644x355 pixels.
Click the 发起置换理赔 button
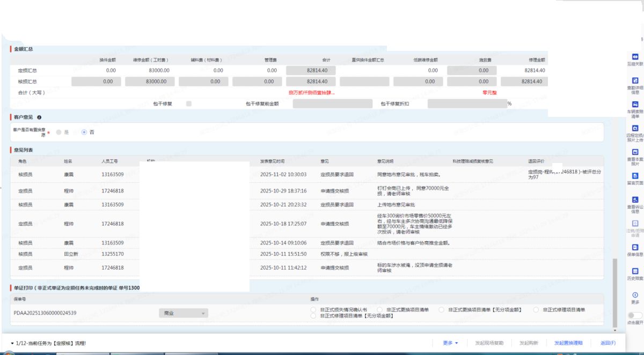(568, 343)
